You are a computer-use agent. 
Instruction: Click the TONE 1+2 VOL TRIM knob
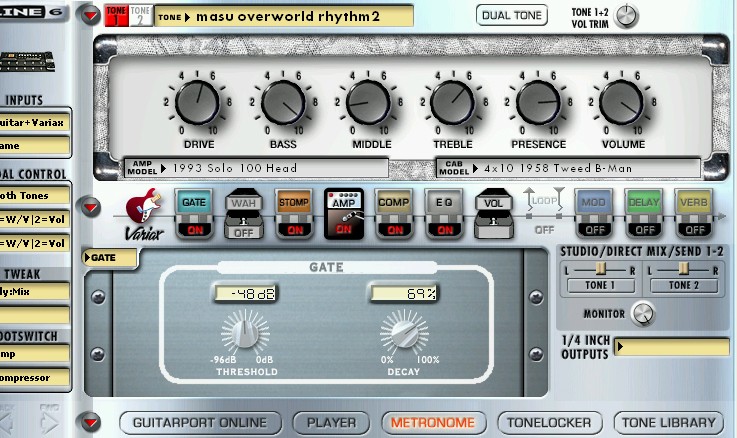coord(627,16)
